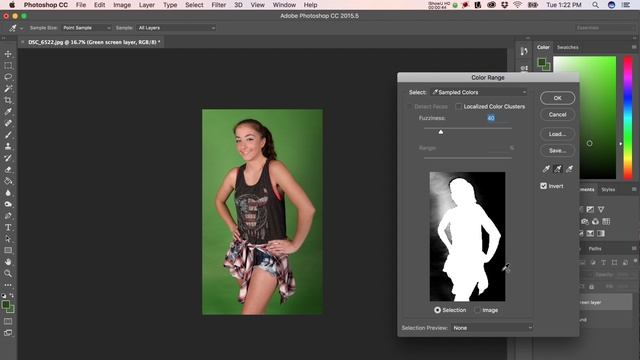The height and width of the screenshot is (360, 640).
Task: Select the Pen tool
Action: pyautogui.click(x=8, y=216)
